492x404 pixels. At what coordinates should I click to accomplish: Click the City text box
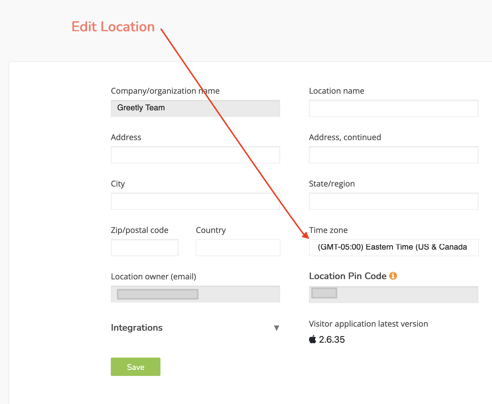pos(195,201)
